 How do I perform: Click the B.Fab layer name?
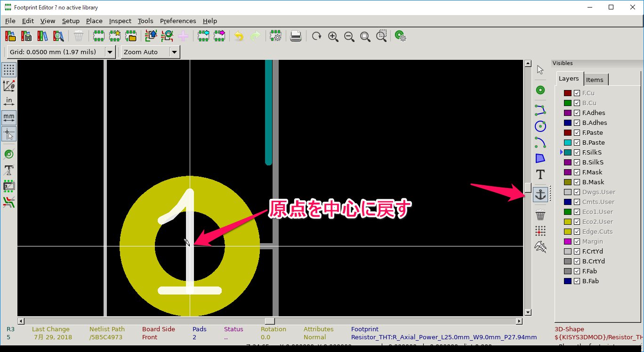point(590,281)
